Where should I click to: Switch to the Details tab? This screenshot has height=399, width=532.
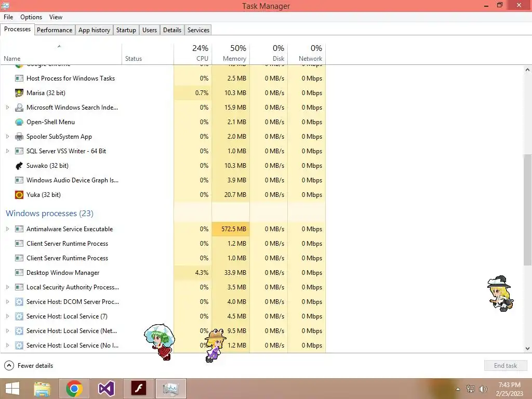(172, 30)
